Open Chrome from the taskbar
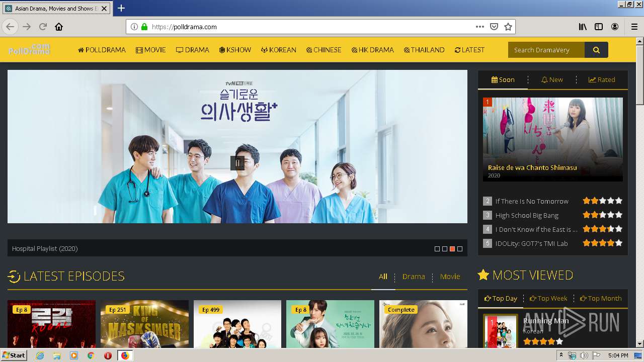The height and width of the screenshot is (362, 644). point(91,355)
